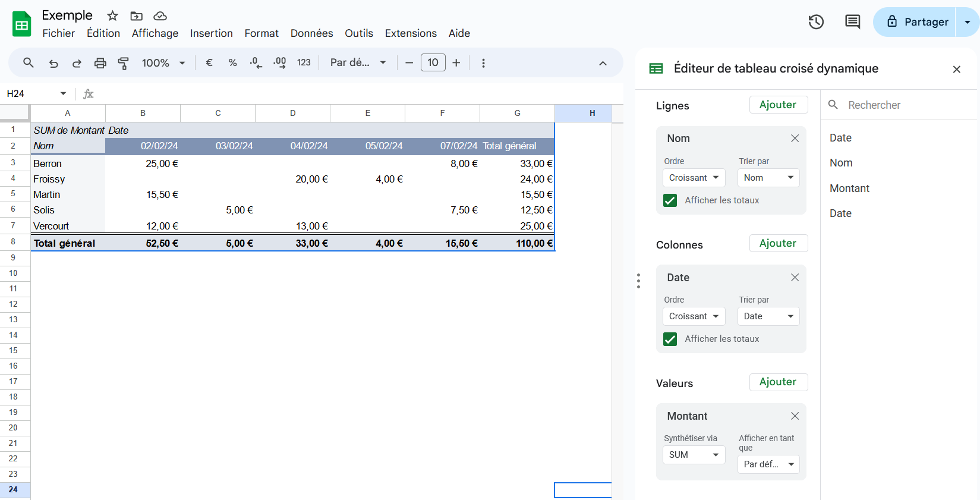Open Trier par Nom dropdown

point(768,178)
